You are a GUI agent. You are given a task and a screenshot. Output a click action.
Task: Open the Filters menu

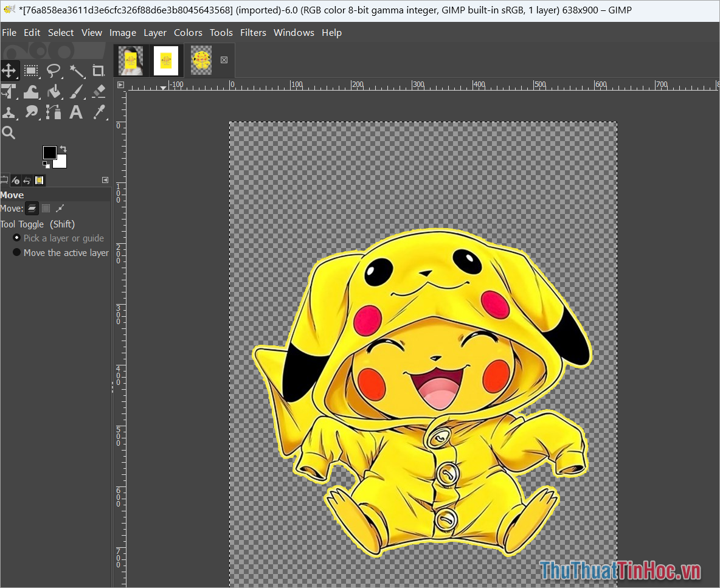pos(253,33)
